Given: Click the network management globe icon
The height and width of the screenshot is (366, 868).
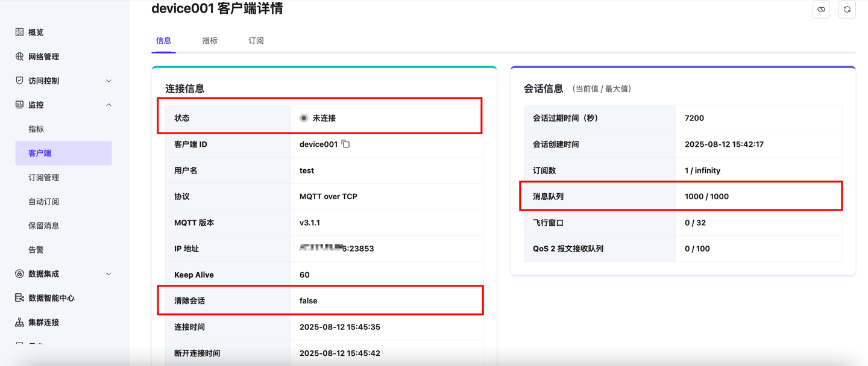Looking at the screenshot, I should click(x=19, y=57).
